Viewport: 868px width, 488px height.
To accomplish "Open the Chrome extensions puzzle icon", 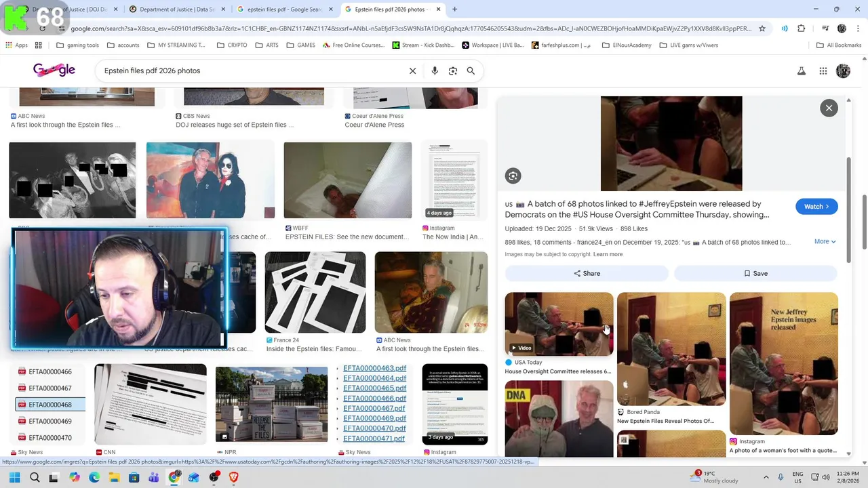I will tap(802, 28).
